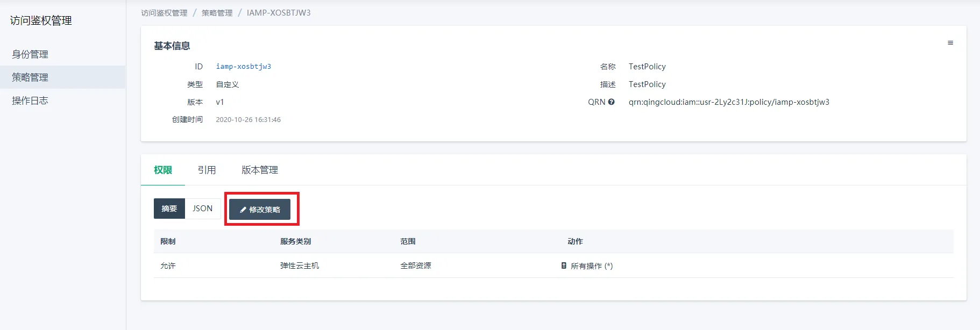Click the 范围 column header

[408, 241]
